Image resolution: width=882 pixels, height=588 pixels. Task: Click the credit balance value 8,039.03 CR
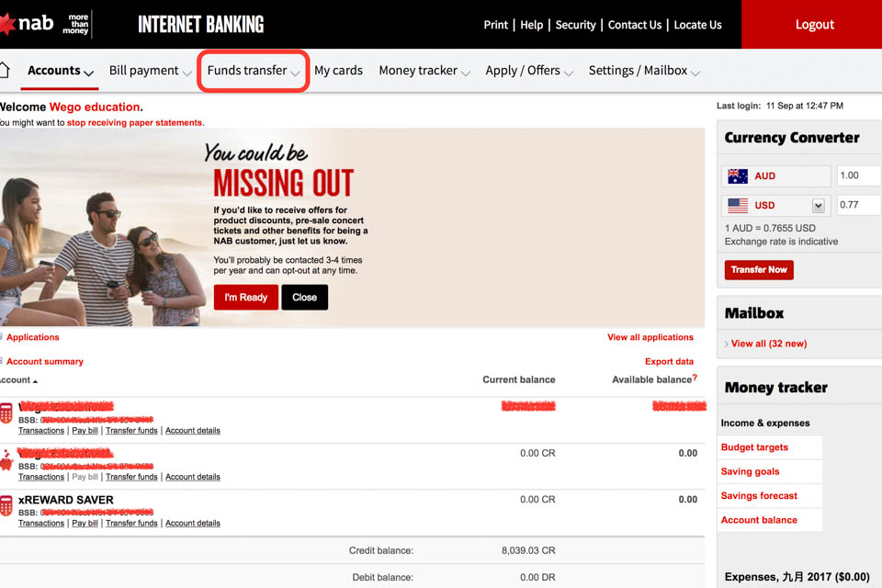528,550
